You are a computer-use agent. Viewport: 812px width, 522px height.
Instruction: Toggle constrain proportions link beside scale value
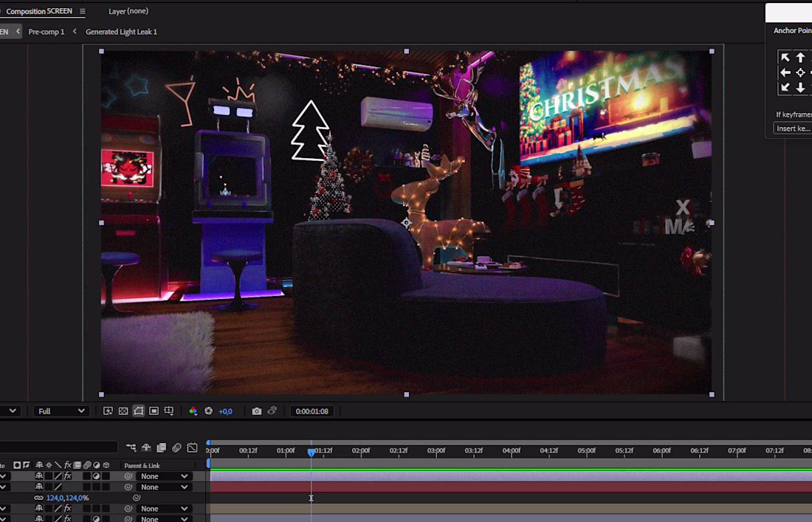tap(39, 498)
